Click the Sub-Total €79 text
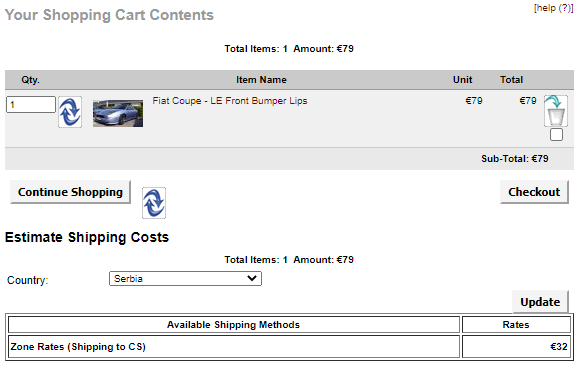 point(514,159)
